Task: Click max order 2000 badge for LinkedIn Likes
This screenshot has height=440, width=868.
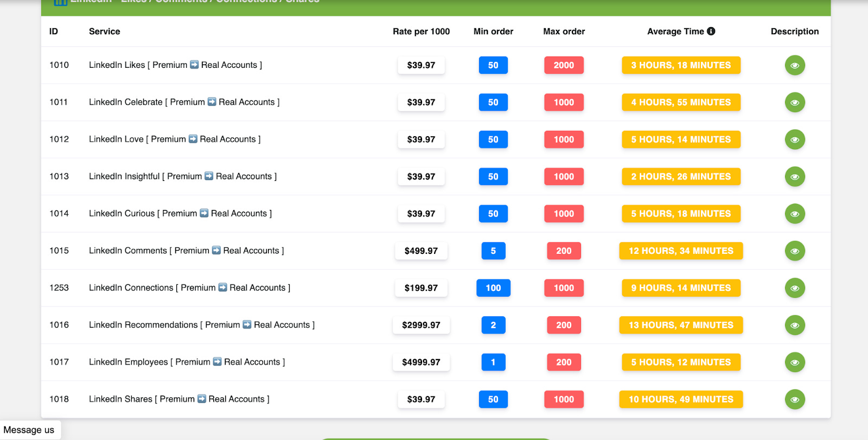Action: pyautogui.click(x=564, y=65)
